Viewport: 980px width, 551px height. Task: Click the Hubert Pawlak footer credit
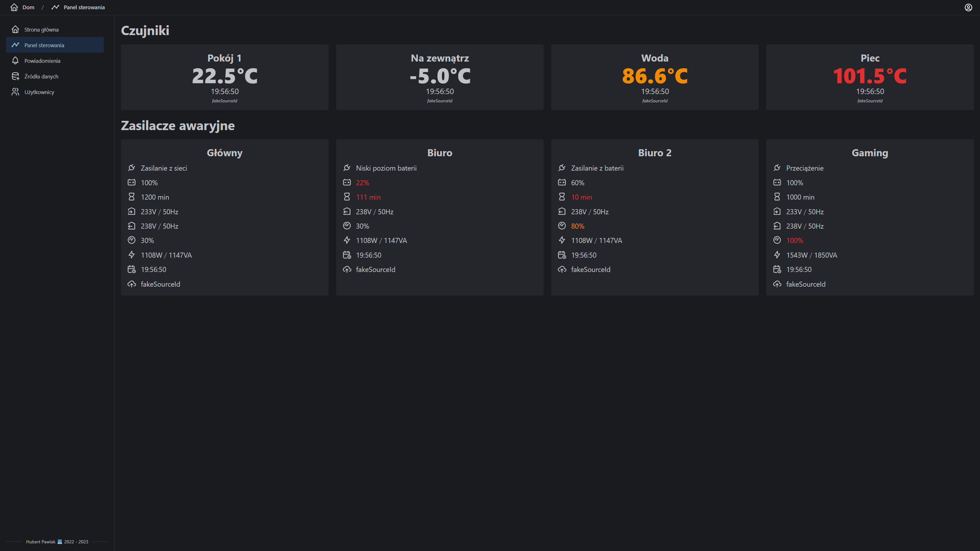40,541
